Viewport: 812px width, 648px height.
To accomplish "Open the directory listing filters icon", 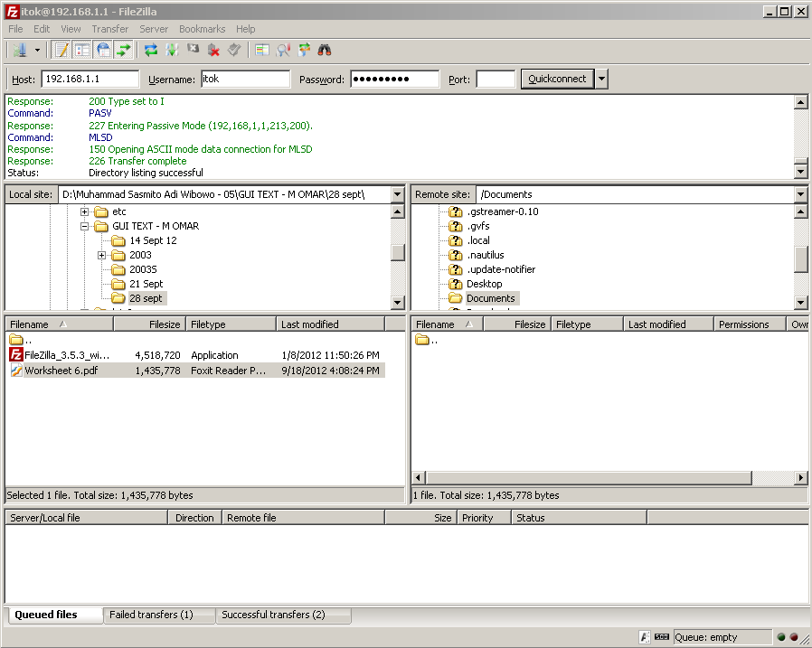I will [x=262, y=50].
